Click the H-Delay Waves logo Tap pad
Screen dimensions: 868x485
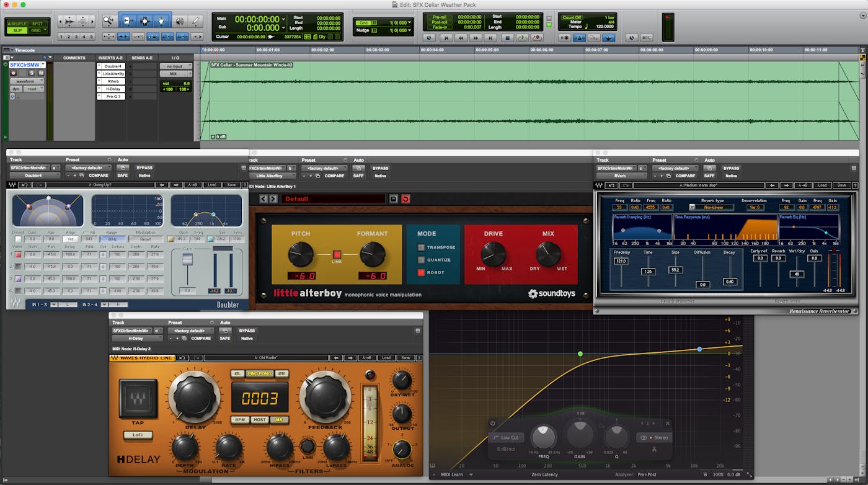138,399
